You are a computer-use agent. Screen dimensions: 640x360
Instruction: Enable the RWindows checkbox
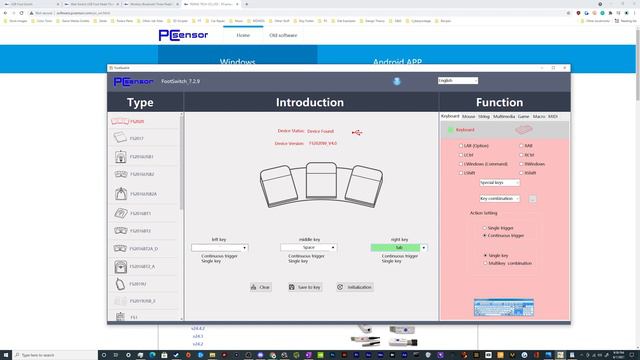[521, 164]
